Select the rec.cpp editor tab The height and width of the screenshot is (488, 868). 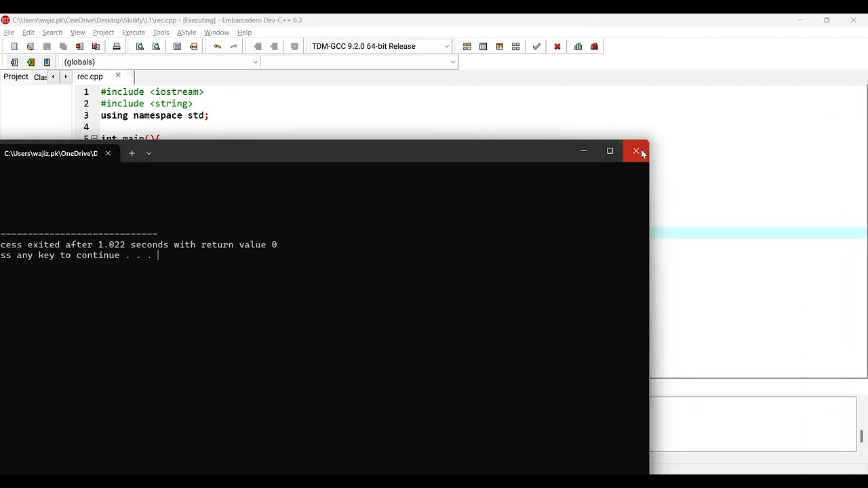[x=90, y=77]
